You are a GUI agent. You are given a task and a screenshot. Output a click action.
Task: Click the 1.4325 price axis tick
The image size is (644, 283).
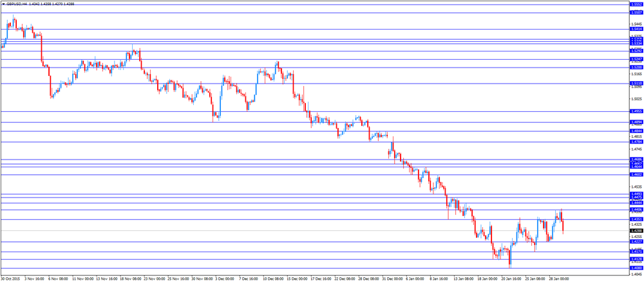tap(636, 224)
